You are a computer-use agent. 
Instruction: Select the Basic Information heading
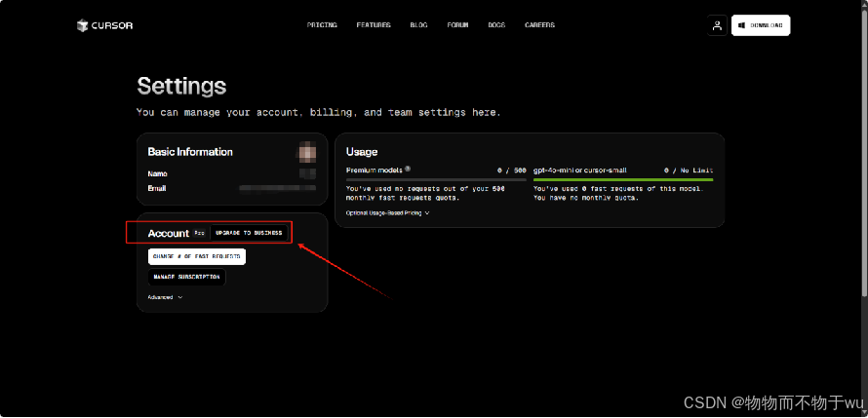pos(190,152)
